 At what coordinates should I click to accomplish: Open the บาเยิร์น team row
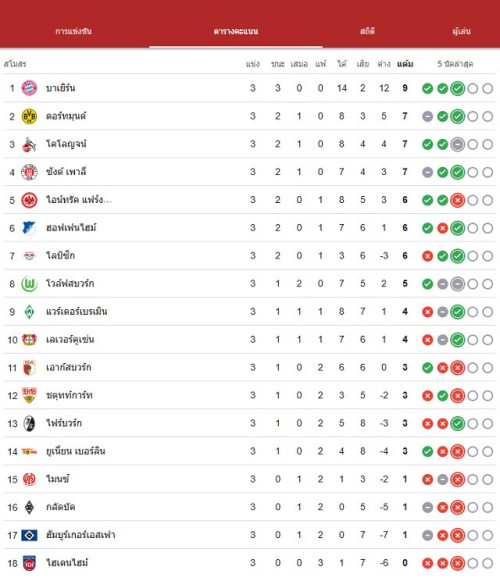249,88
